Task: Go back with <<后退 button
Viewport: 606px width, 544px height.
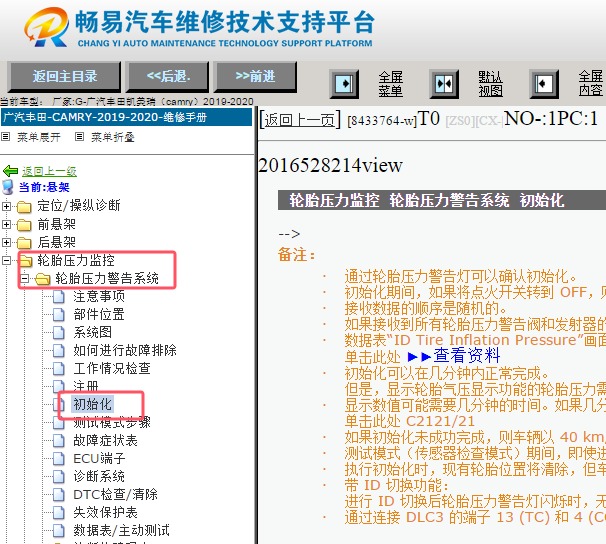Action: 168,76
